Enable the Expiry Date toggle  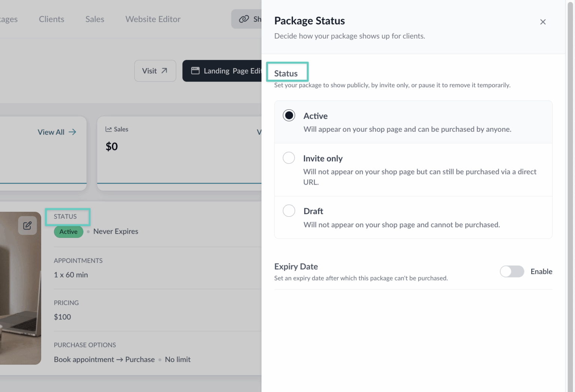[x=512, y=271]
